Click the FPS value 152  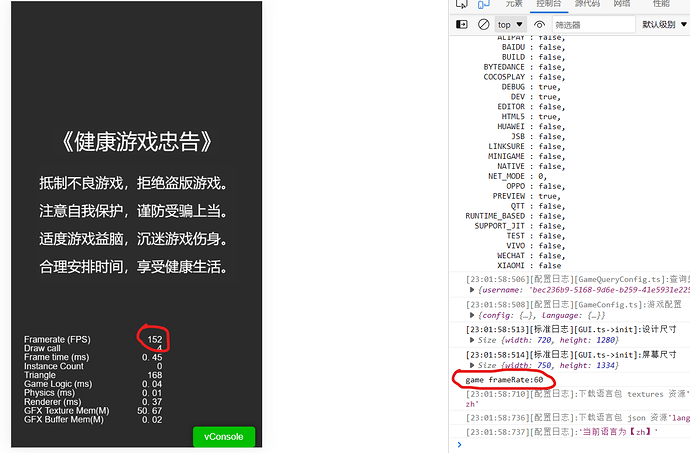point(154,339)
